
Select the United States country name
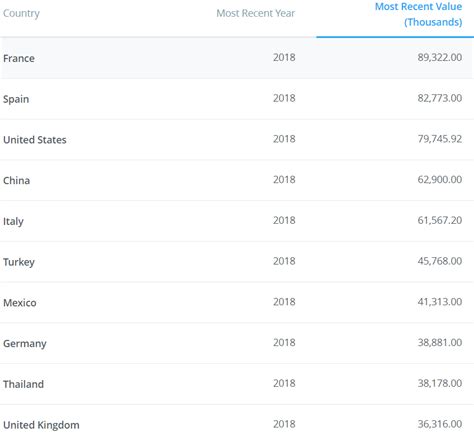coord(35,140)
